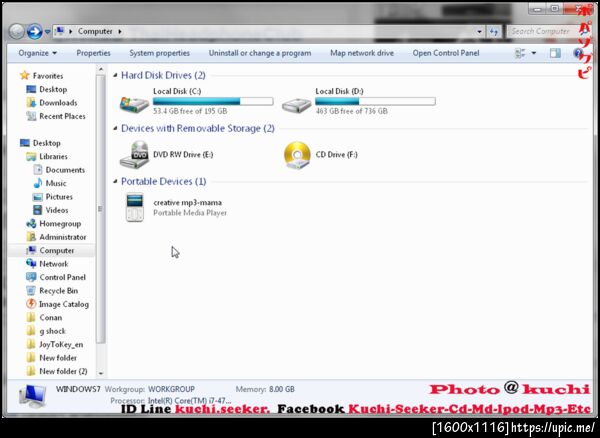The width and height of the screenshot is (600, 438).
Task: Open the New folder item in sidebar
Action: tap(58, 358)
